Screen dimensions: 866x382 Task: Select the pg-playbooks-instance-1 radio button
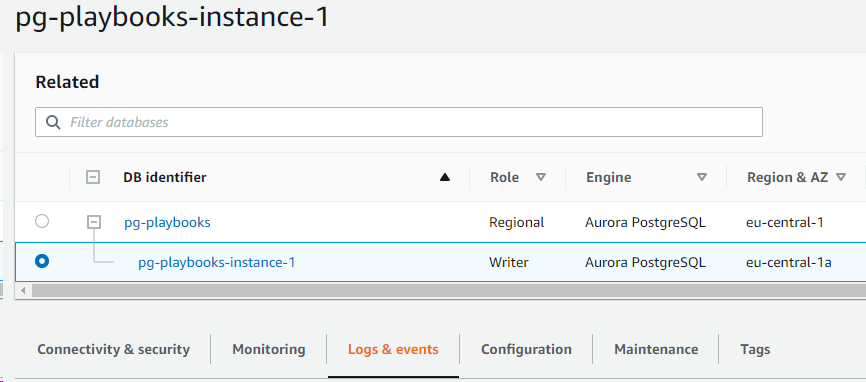click(42, 261)
